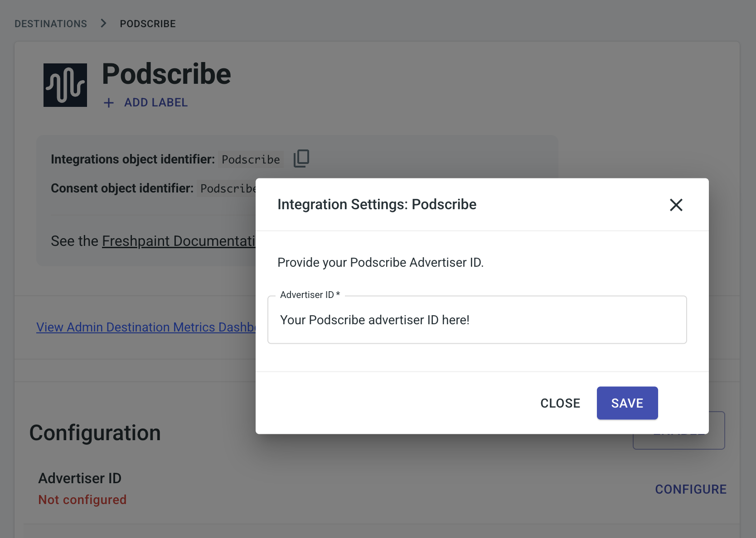Click the PODSCRIBE breadcrumb item
Image resolution: width=756 pixels, height=538 pixels.
tap(148, 24)
